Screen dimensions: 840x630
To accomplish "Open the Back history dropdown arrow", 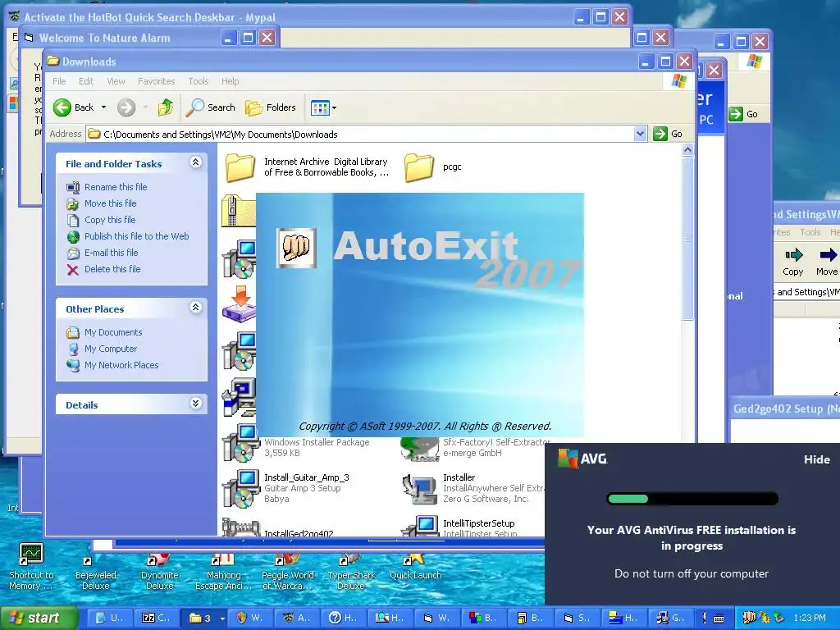I will 103,107.
